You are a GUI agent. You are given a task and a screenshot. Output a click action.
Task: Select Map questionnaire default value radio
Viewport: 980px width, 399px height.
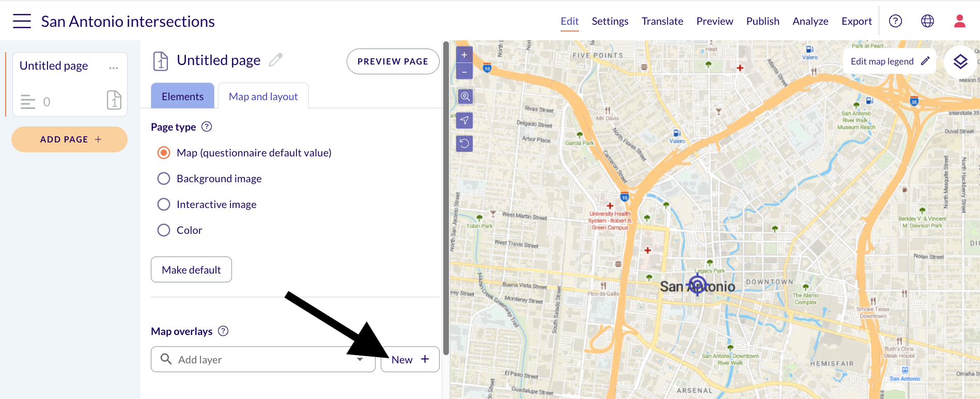(164, 153)
